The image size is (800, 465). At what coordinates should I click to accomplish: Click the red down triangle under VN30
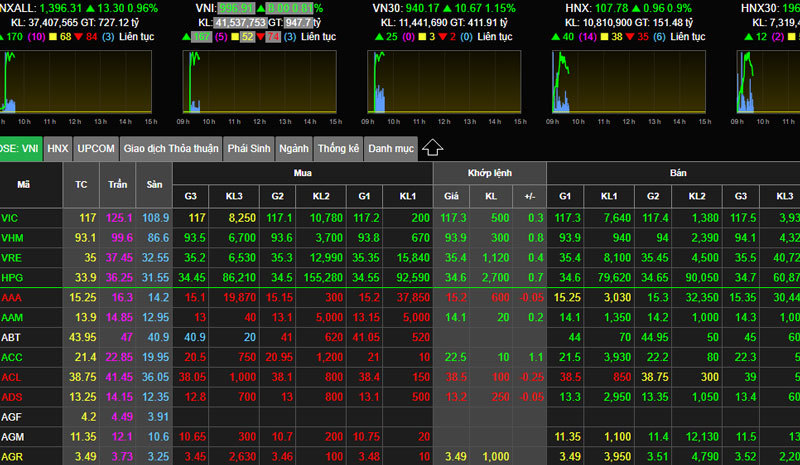pyautogui.click(x=439, y=37)
